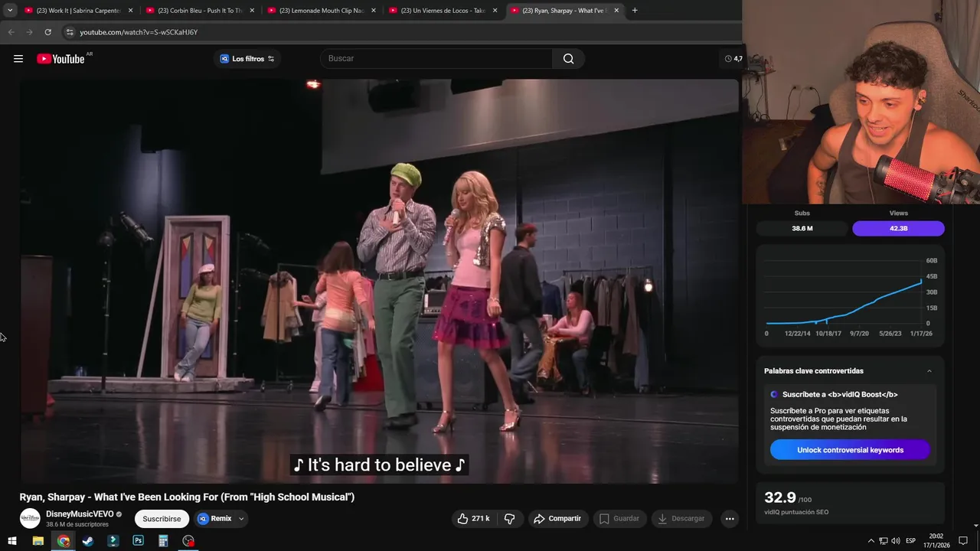
Task: Close the Lemonade Mouth Clip tab
Action: 374,11
